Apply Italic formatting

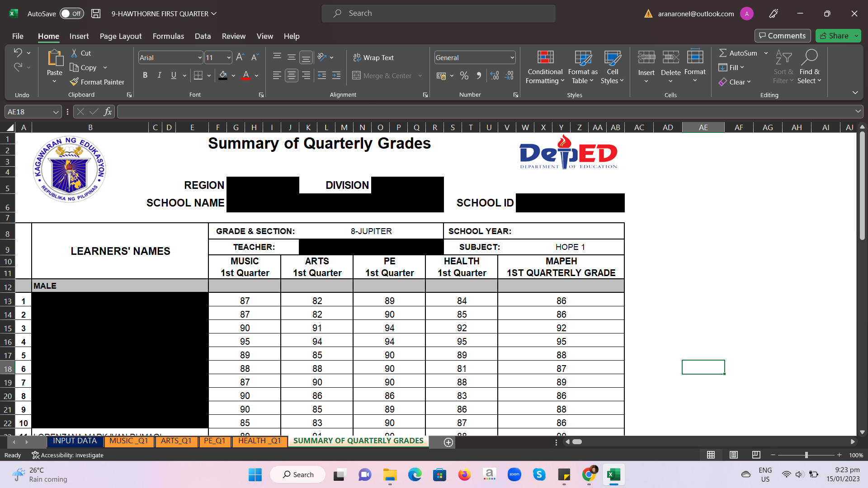tap(159, 75)
